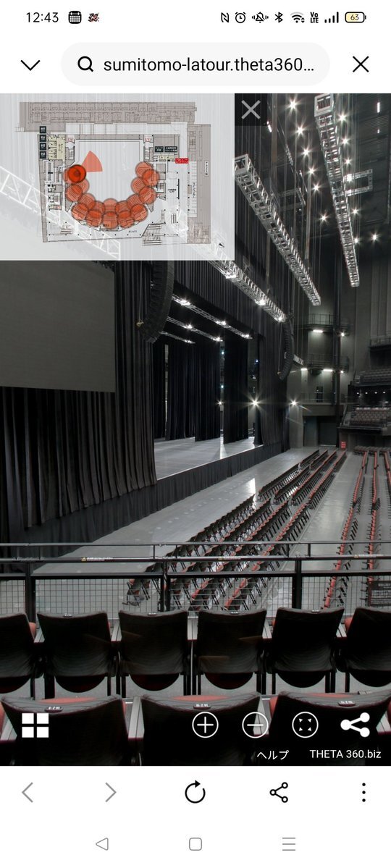Open the thumbnail grid view icon
The height and width of the screenshot is (868, 391).
(x=35, y=725)
